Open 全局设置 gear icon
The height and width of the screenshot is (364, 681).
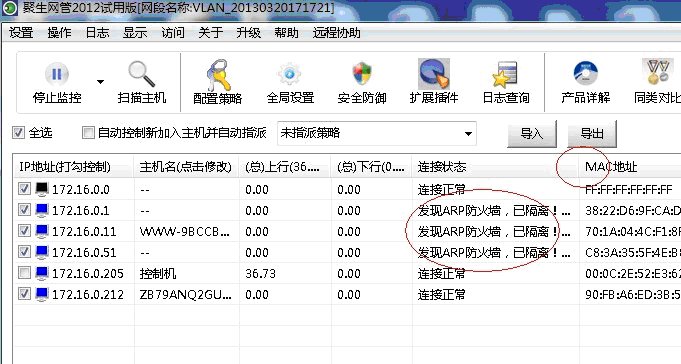[x=290, y=74]
